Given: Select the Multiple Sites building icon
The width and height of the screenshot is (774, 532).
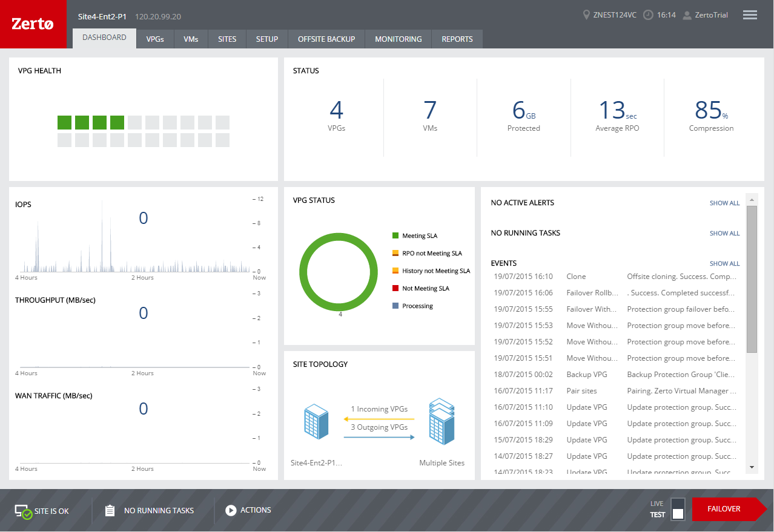Looking at the screenshot, I should point(442,421).
